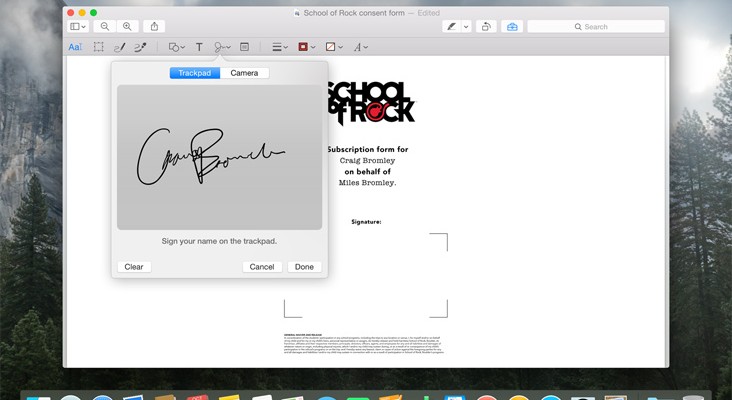Open the Share button in toolbar
Screen dimensions: 732x400
[x=155, y=26]
